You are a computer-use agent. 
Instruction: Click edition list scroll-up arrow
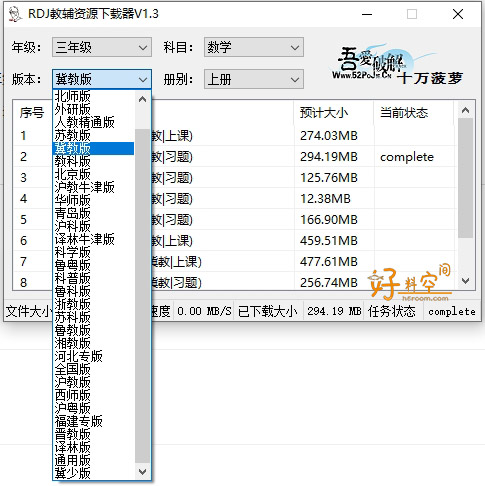coord(143,99)
